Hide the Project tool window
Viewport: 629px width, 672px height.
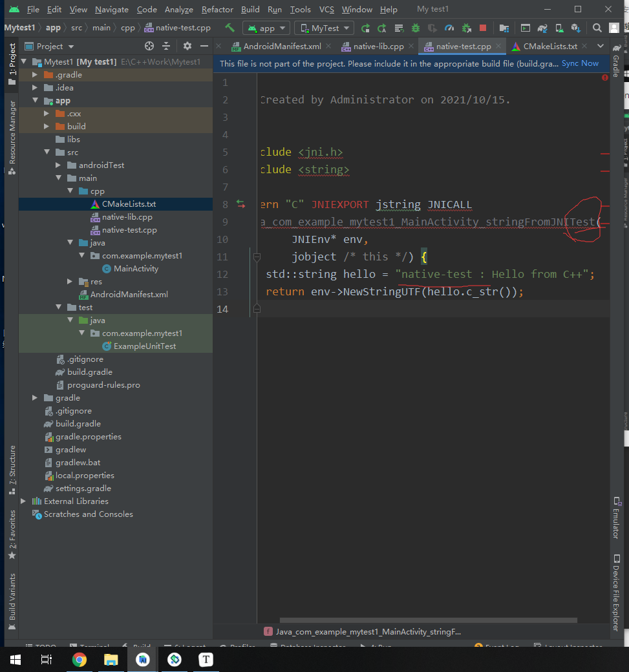click(x=204, y=46)
